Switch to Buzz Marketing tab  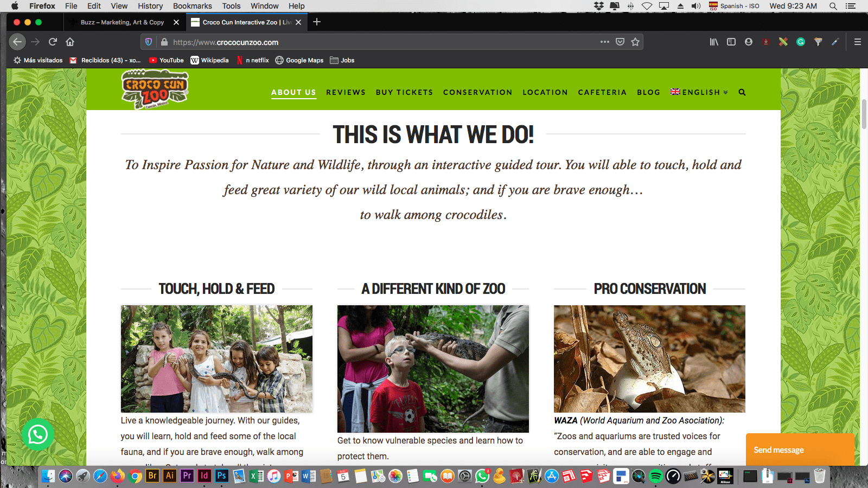pyautogui.click(x=122, y=22)
